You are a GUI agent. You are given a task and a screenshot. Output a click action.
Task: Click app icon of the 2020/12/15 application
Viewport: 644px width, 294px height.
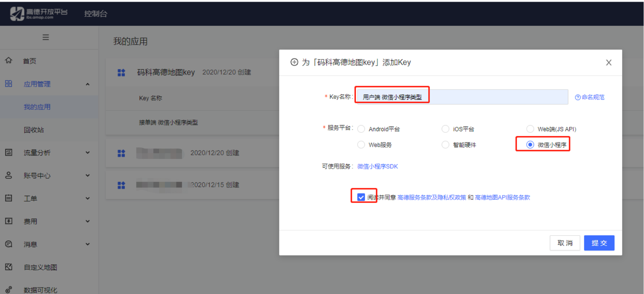pos(121,185)
